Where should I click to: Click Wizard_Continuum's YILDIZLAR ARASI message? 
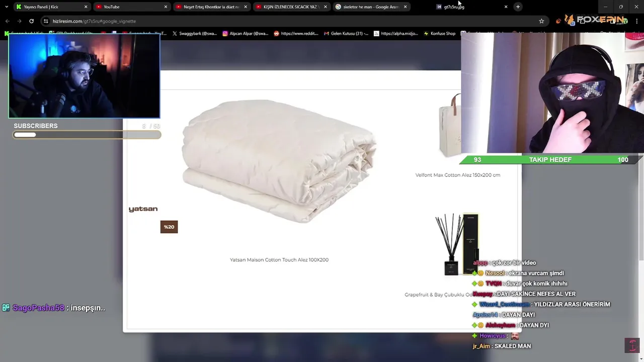click(x=541, y=304)
